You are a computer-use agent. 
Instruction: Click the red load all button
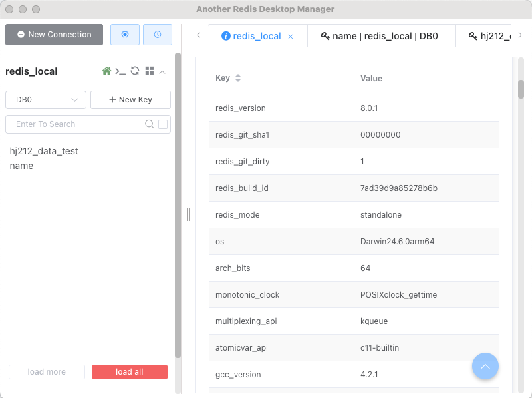130,372
